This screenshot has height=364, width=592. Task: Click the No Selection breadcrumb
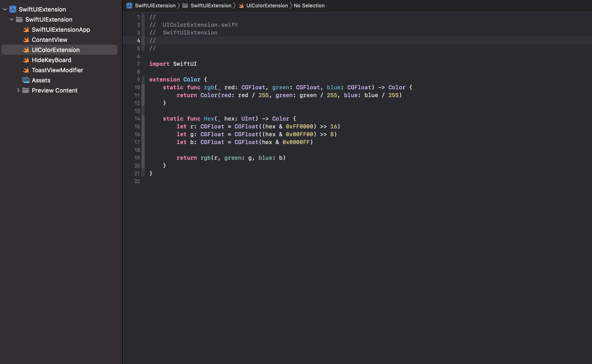309,6
